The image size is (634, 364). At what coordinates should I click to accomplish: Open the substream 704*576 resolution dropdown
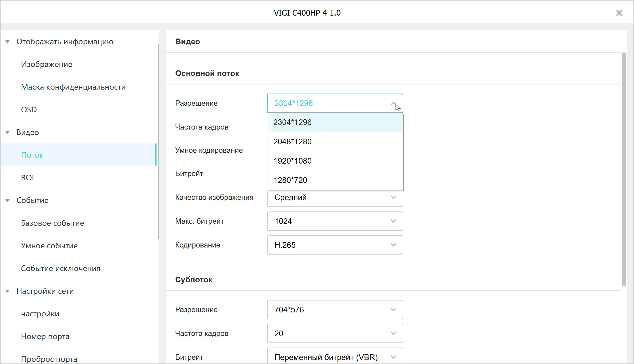(335, 310)
